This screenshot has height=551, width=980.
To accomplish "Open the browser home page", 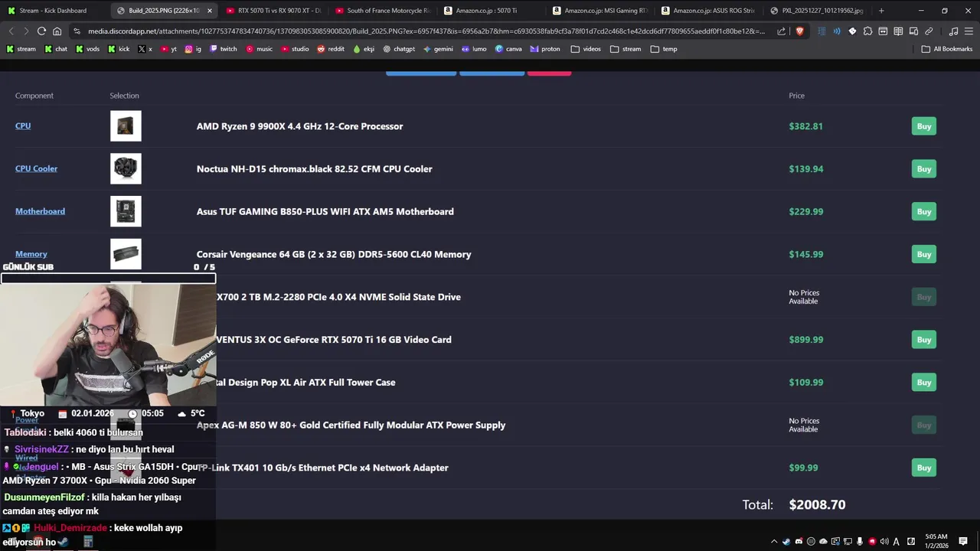I will (57, 31).
